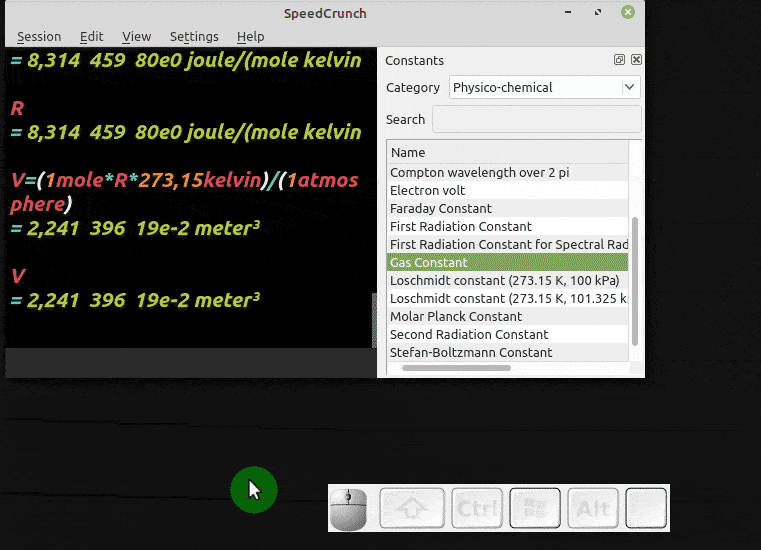Close the SpeedCrunch window with green X
Screen dimensions: 761x550
click(628, 12)
